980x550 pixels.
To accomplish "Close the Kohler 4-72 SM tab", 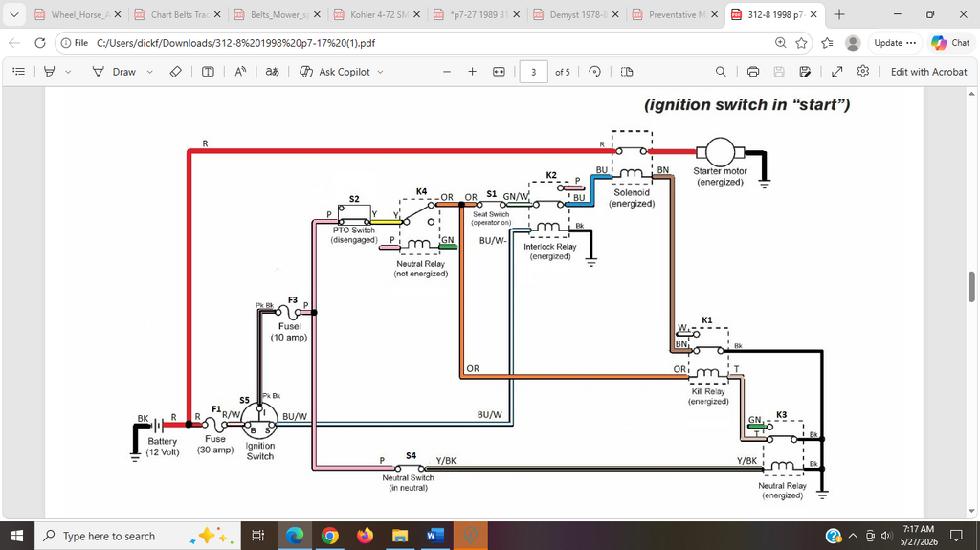I will tap(417, 14).
